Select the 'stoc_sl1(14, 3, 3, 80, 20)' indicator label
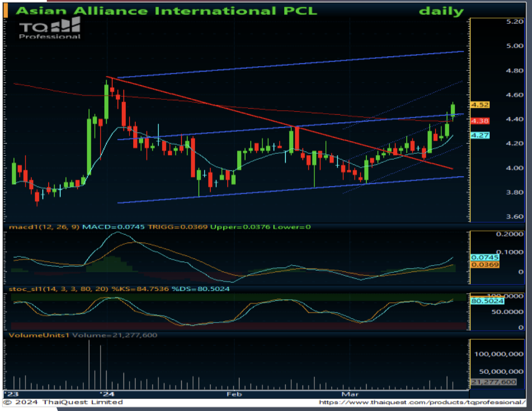This screenshot has height=411, width=532. click(59, 289)
